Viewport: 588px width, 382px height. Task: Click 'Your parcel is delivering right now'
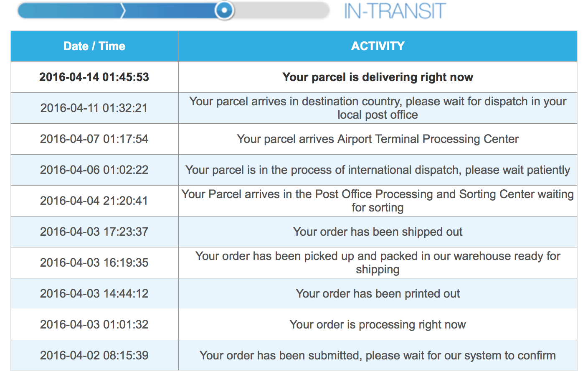pos(378,77)
